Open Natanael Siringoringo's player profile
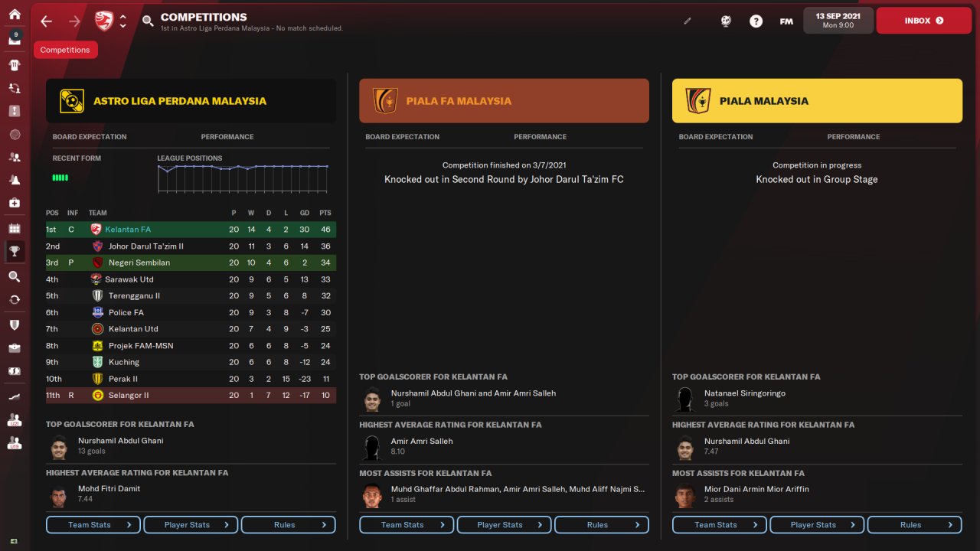The image size is (980, 551). point(745,393)
